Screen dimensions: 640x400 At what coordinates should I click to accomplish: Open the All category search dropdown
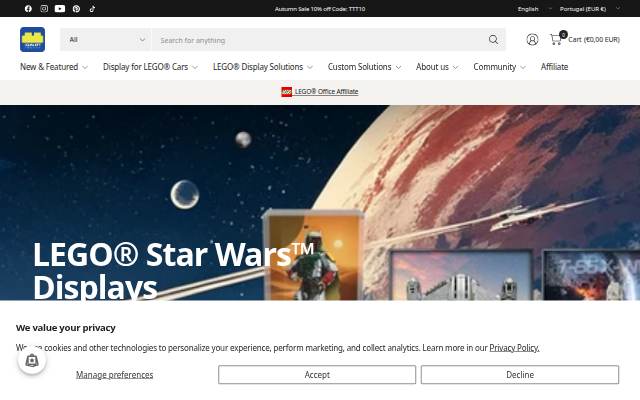pyautogui.click(x=106, y=40)
